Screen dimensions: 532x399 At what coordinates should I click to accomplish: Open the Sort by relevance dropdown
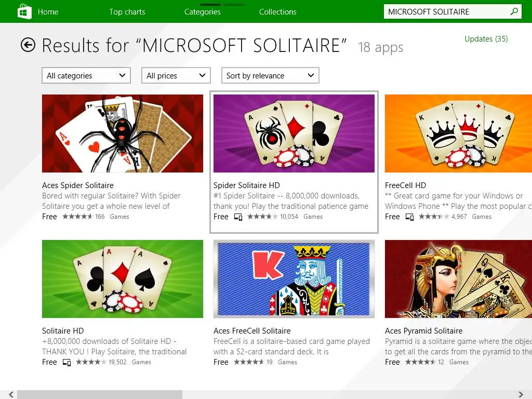coord(270,75)
